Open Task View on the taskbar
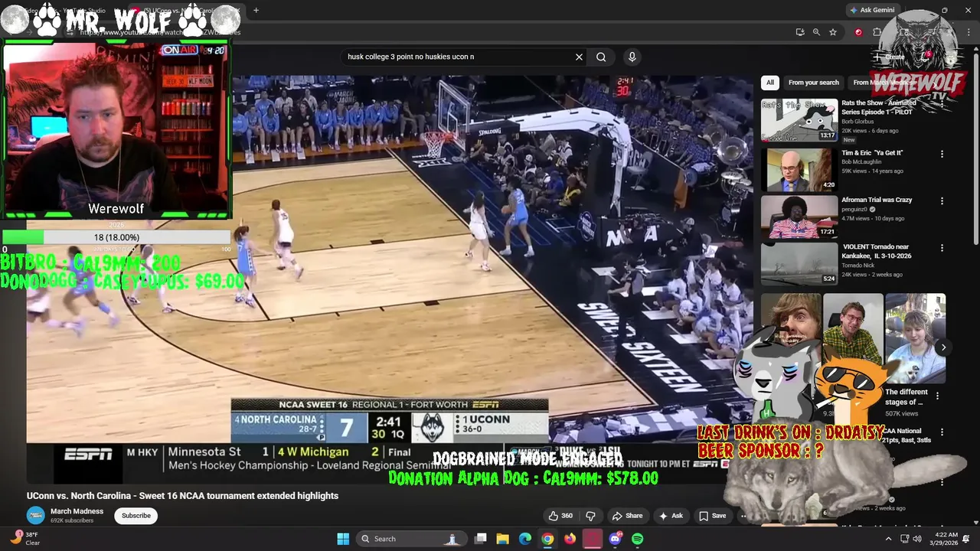980x551 pixels. pos(480,539)
